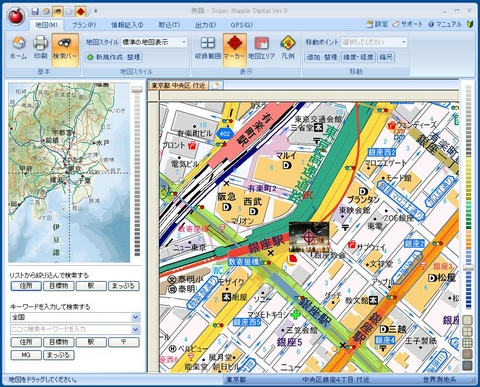Viewport: 480px width, 387px height.
Task: Click 目標物 button under keyword search
Action: coord(59,342)
